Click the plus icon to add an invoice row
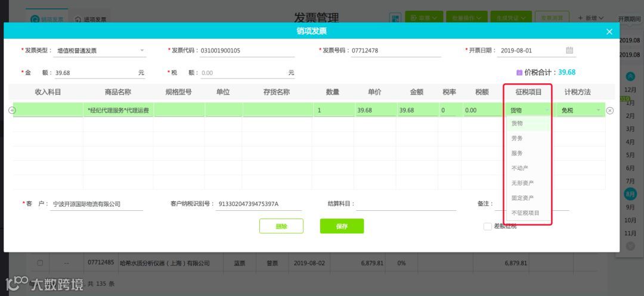 click(x=12, y=110)
